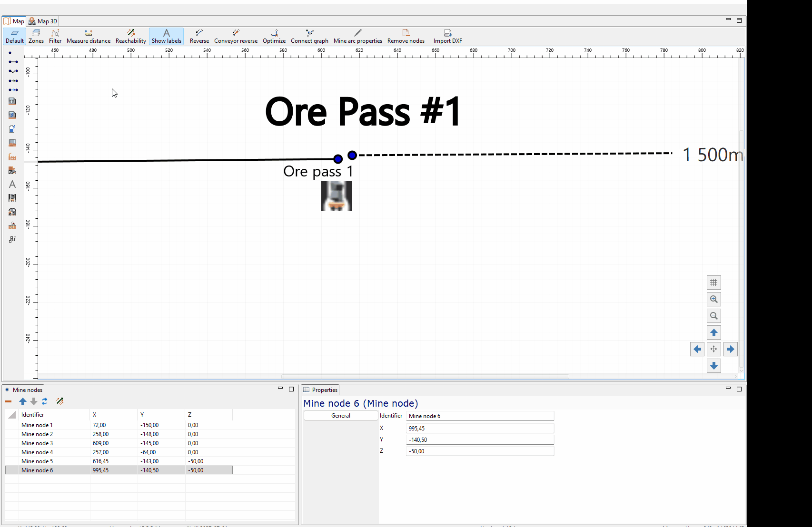
Task: Switch to Zones mode
Action: tap(36, 36)
